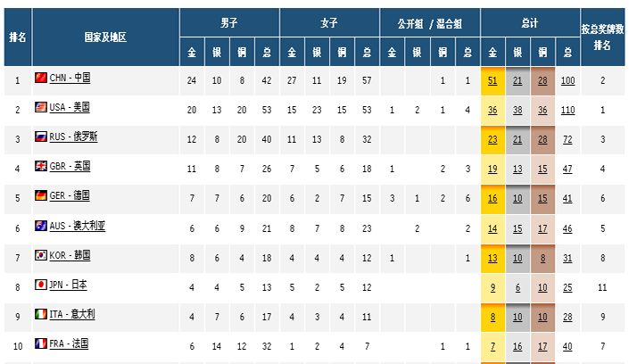Click the USA flag icon
This screenshot has width=629, height=364.
(40, 108)
